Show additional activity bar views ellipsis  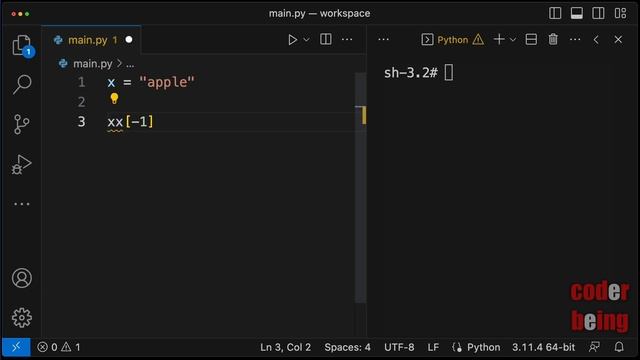pyautogui.click(x=22, y=204)
